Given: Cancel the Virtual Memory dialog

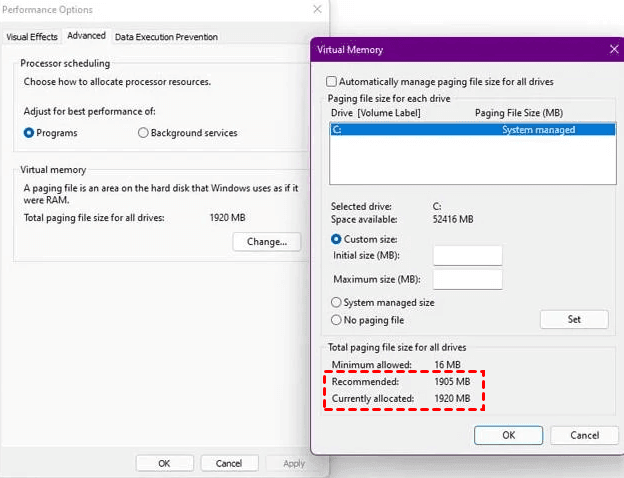Looking at the screenshot, I should point(584,435).
